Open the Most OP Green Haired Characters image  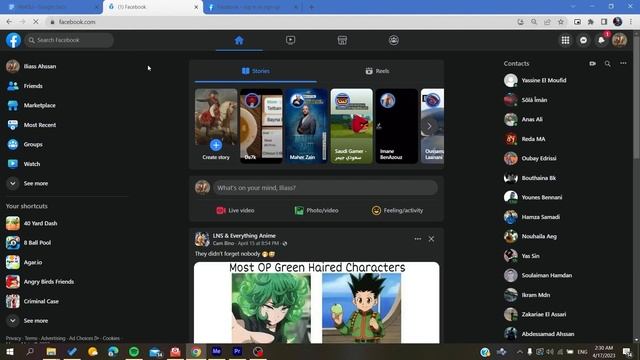tap(317, 303)
